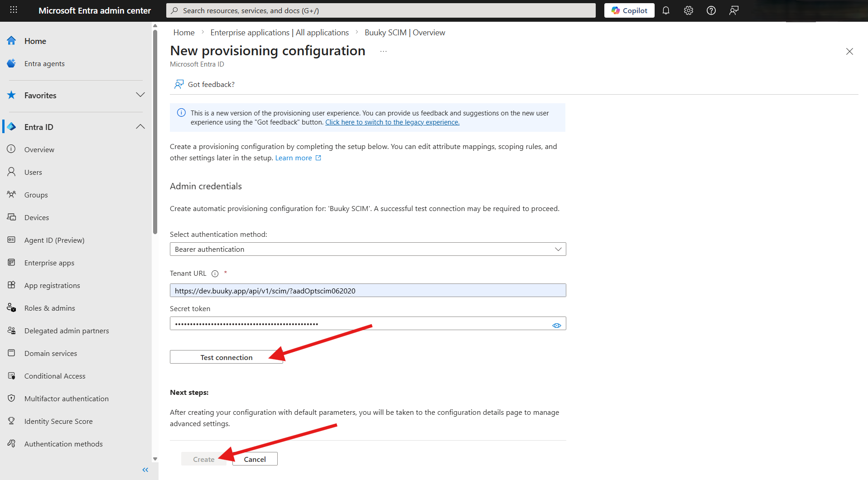Open Conditional Access from the sidebar

[x=55, y=375]
